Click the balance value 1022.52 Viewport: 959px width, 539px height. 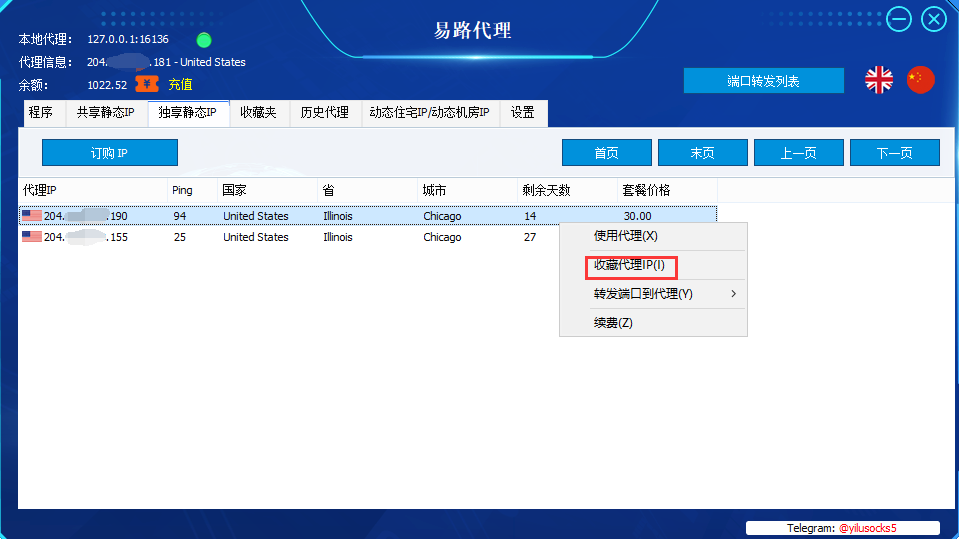click(107, 85)
